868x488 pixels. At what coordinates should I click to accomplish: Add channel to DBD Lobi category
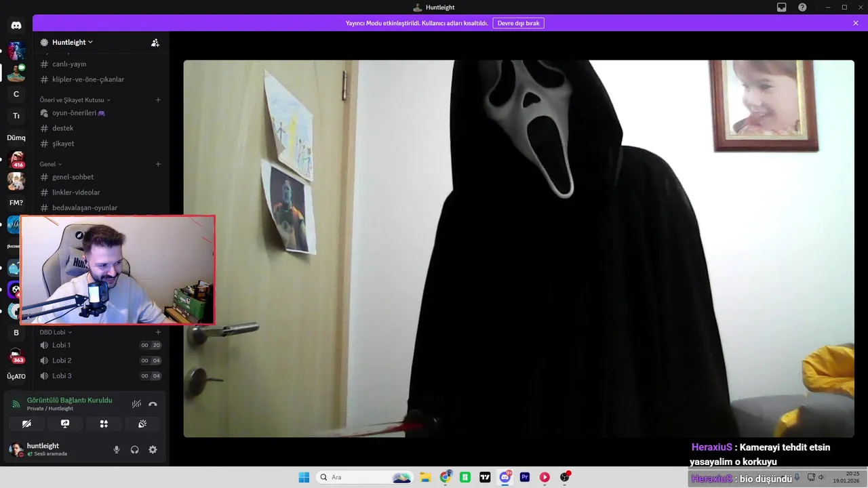[158, 332]
